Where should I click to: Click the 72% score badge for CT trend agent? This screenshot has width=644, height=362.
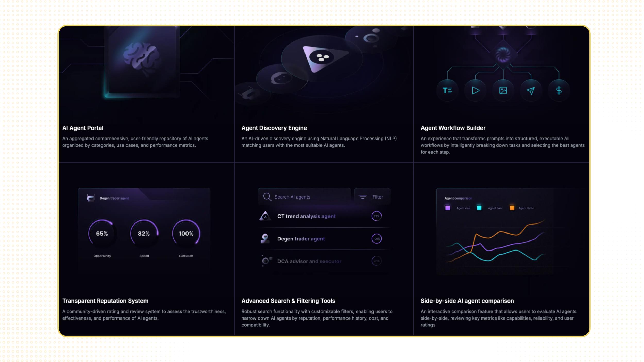[x=377, y=216]
